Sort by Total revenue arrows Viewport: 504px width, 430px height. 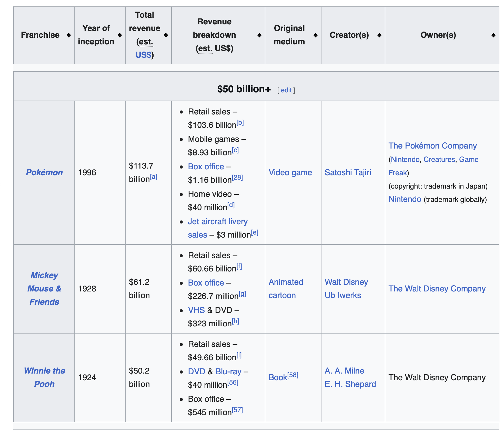point(166,35)
